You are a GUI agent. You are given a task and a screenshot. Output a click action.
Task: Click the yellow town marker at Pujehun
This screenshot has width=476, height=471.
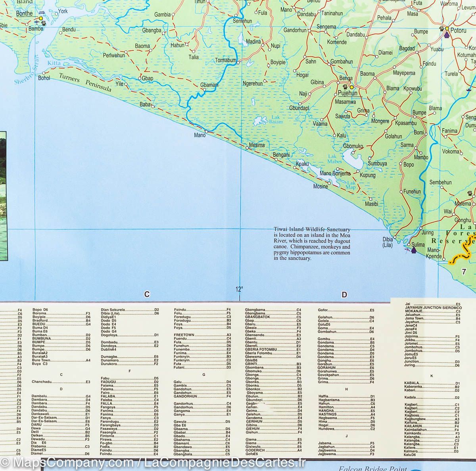click(351, 87)
